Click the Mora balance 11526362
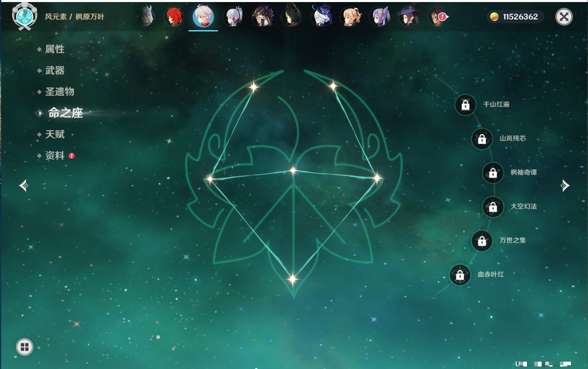This screenshot has height=369, width=588. 520,17
